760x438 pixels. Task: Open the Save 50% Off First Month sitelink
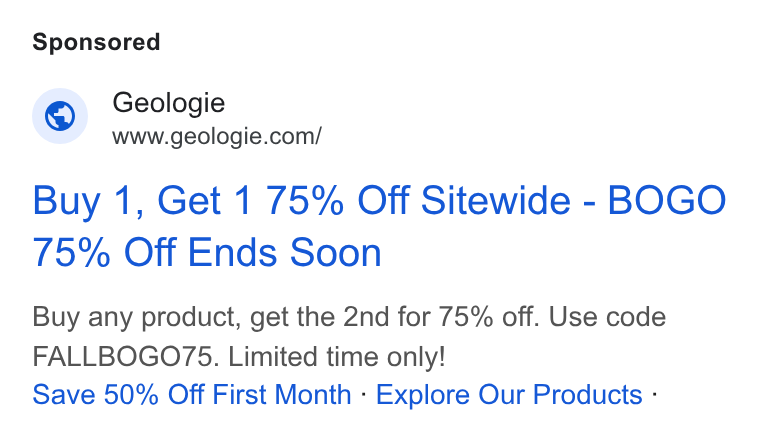[192, 394]
